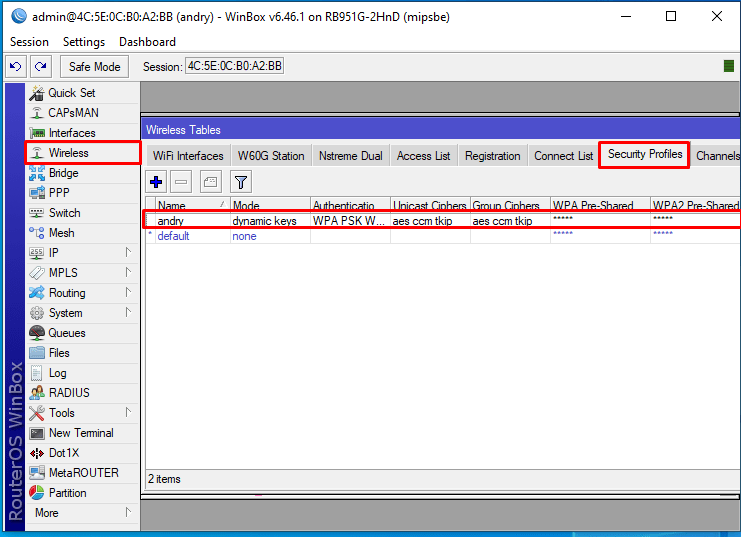Expand the Tools submenu
Image resolution: width=741 pixels, height=537 pixels.
(x=80, y=413)
